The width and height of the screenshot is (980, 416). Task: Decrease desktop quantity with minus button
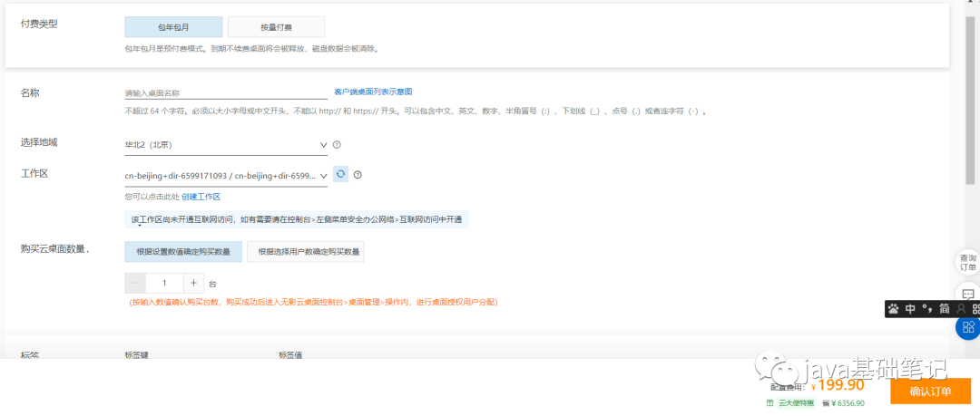(135, 283)
